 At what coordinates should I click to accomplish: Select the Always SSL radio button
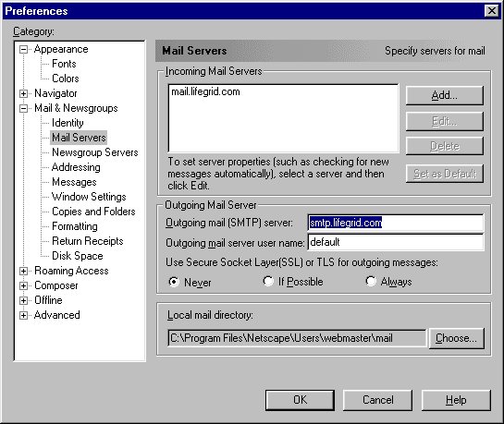(371, 281)
